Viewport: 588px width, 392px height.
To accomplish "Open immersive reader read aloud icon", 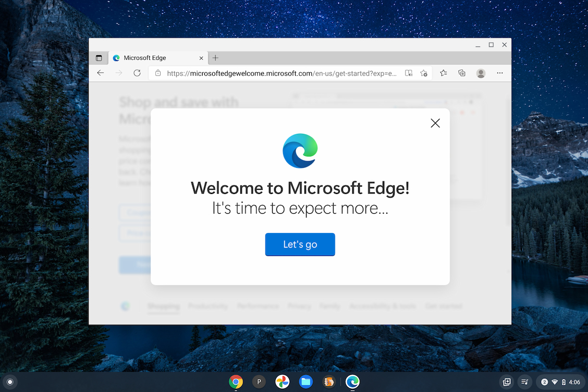I will [408, 73].
